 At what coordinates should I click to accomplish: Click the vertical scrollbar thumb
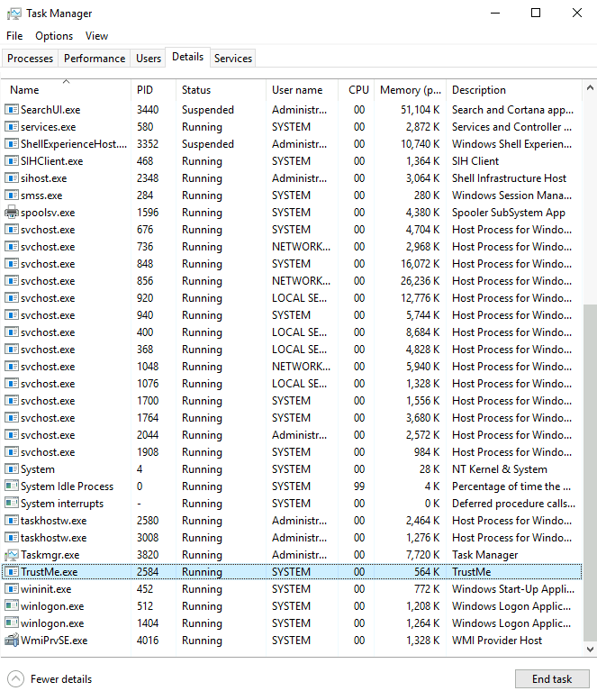[590, 473]
